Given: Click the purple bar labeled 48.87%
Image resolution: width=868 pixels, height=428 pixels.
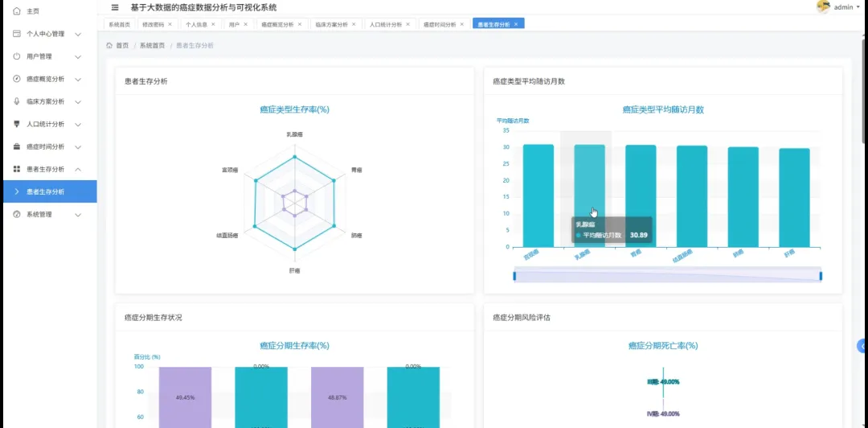Looking at the screenshot, I should [x=337, y=397].
